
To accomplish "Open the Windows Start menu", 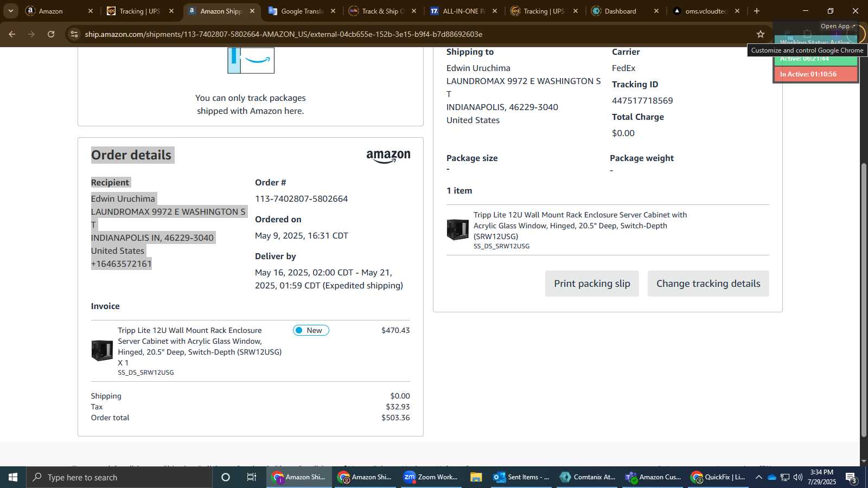I will [x=13, y=477].
